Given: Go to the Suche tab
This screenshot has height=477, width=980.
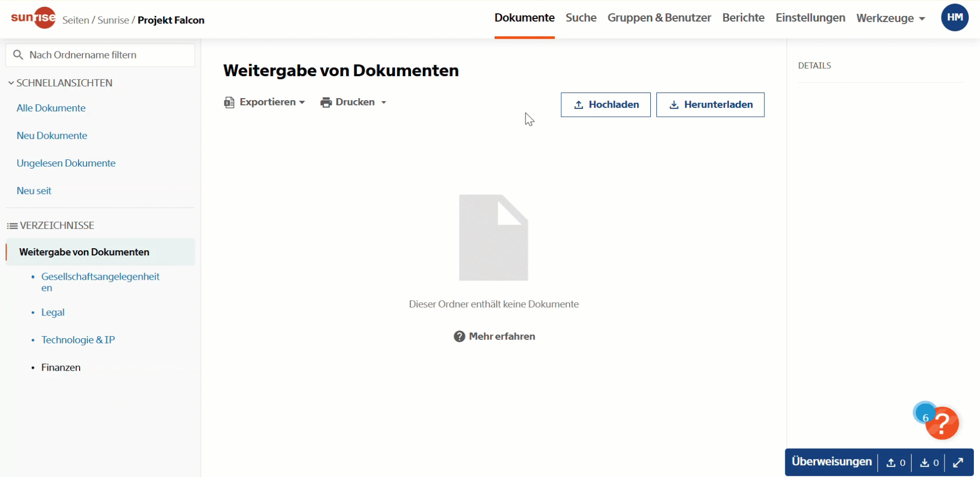Looking at the screenshot, I should click(581, 17).
